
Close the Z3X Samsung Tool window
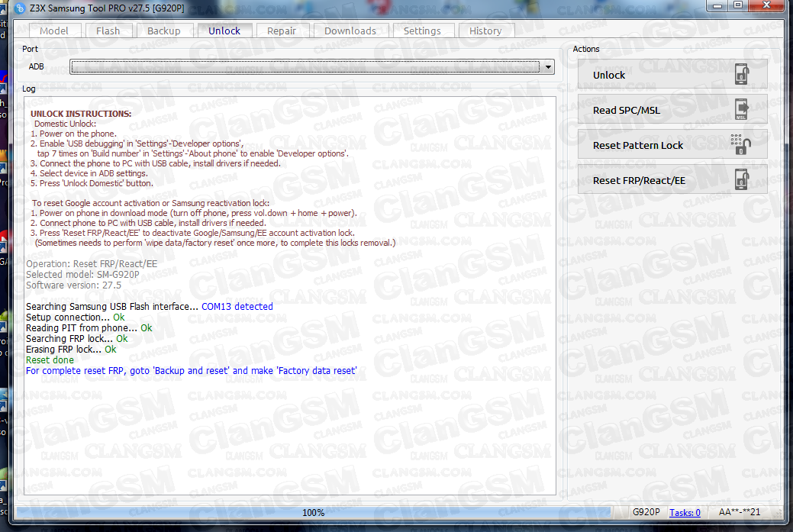tap(766, 5)
